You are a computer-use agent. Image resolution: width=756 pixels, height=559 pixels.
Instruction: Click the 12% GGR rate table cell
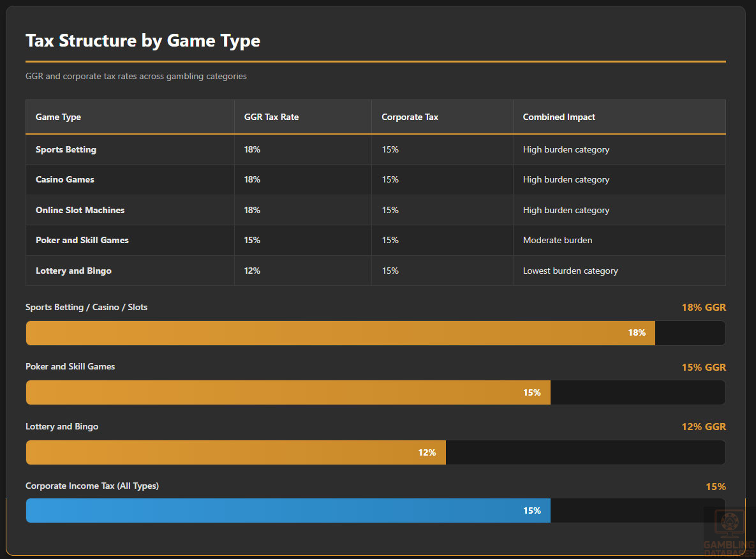252,271
